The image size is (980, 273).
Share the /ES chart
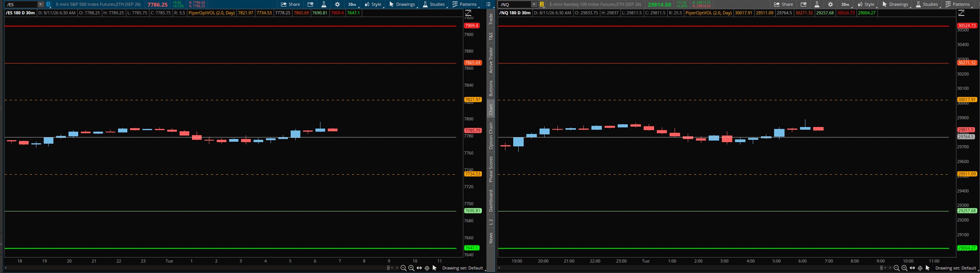click(290, 4)
